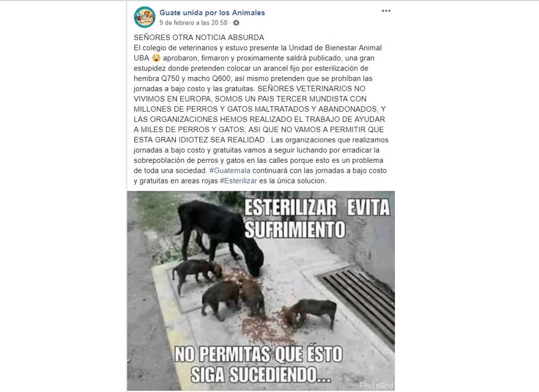Click the NO PERMITAS QUE ÉSTO caption text
The height and width of the screenshot is (392, 539).
258,354
